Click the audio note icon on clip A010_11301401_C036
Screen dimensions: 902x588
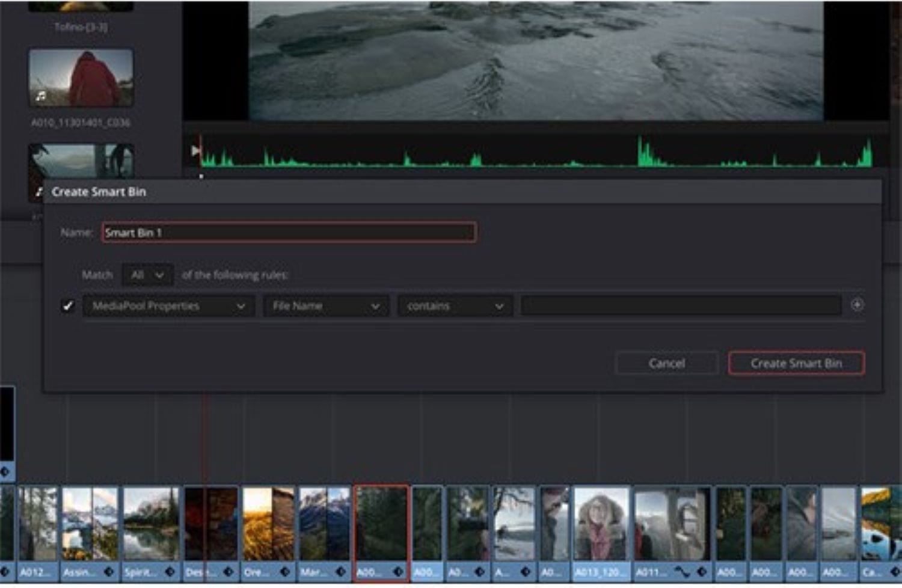click(41, 96)
